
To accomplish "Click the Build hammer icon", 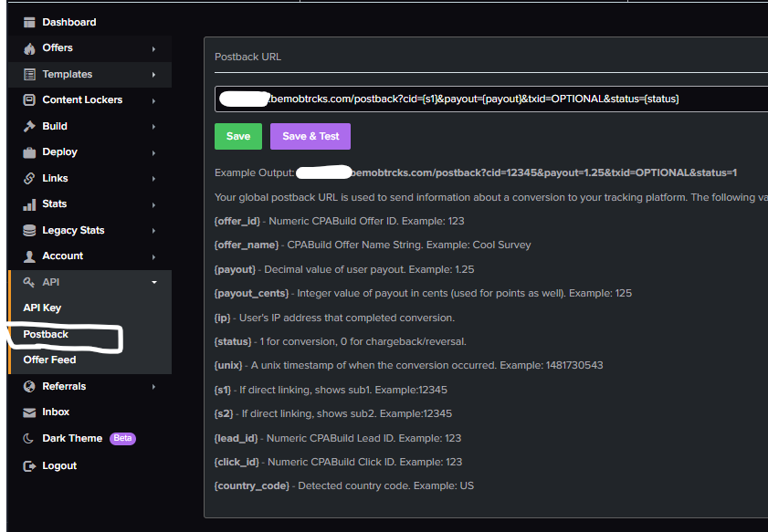I will (29, 126).
